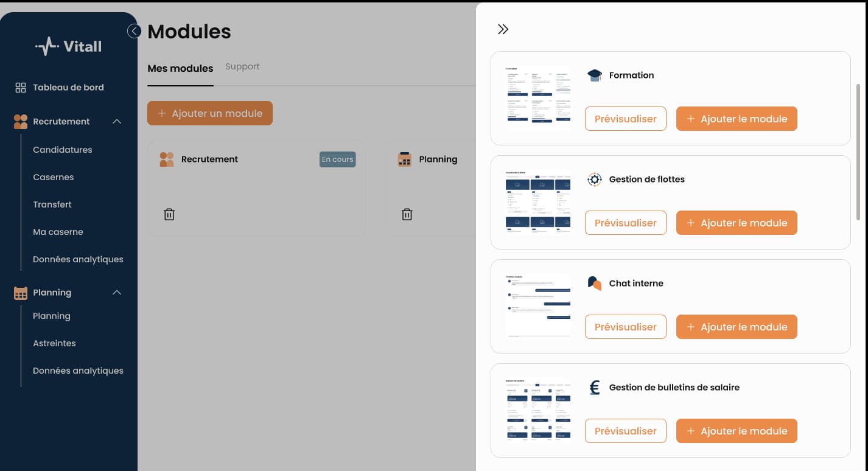Click the Formation graduation cap icon
This screenshot has height=471, width=868.
(594, 75)
